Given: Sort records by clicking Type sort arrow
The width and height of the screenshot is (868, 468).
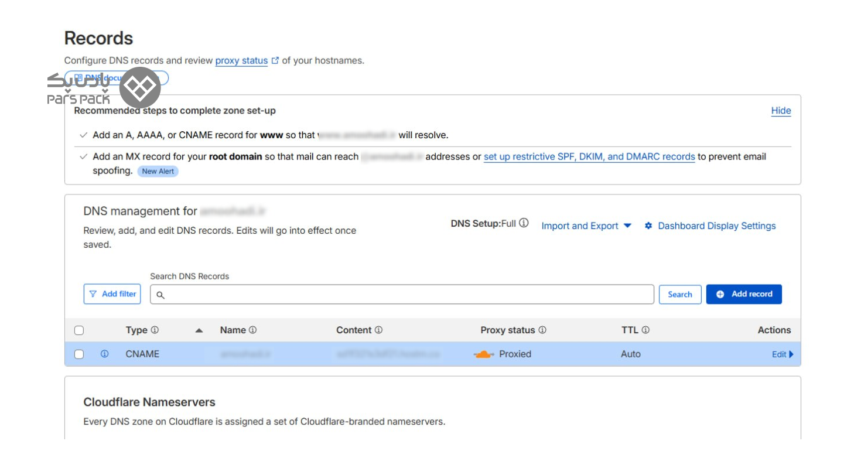Looking at the screenshot, I should pos(199,331).
